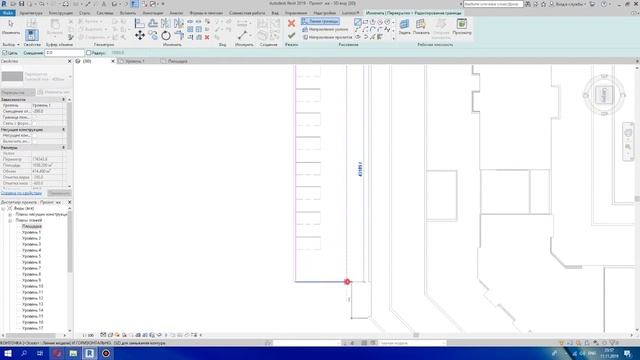Click the Show work plane icon

(421, 27)
